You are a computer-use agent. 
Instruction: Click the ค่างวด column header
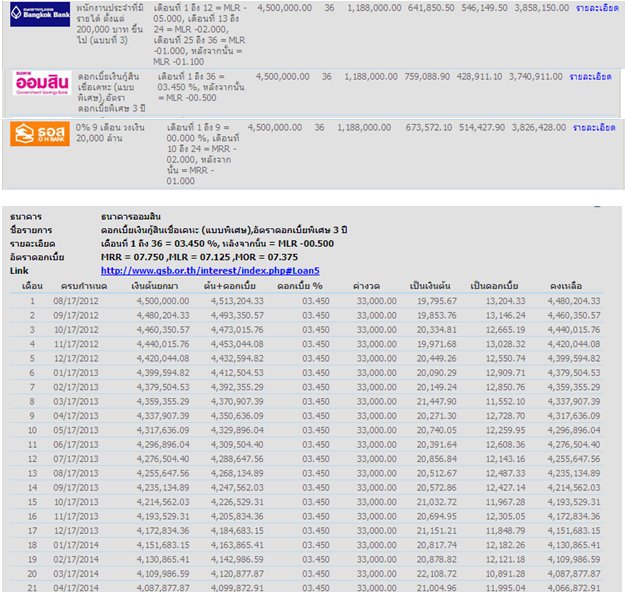(x=366, y=286)
